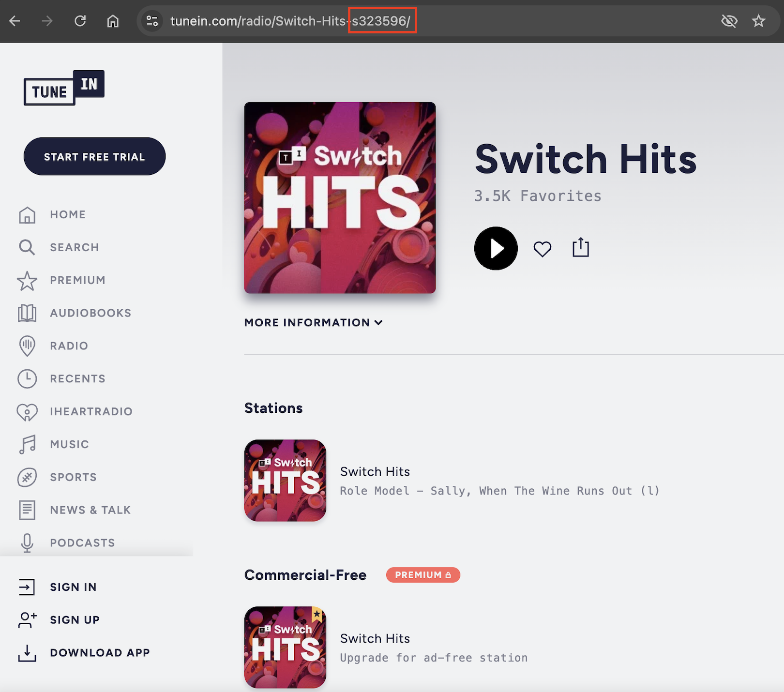784x692 pixels.
Task: Open the browser home page icon
Action: (113, 21)
